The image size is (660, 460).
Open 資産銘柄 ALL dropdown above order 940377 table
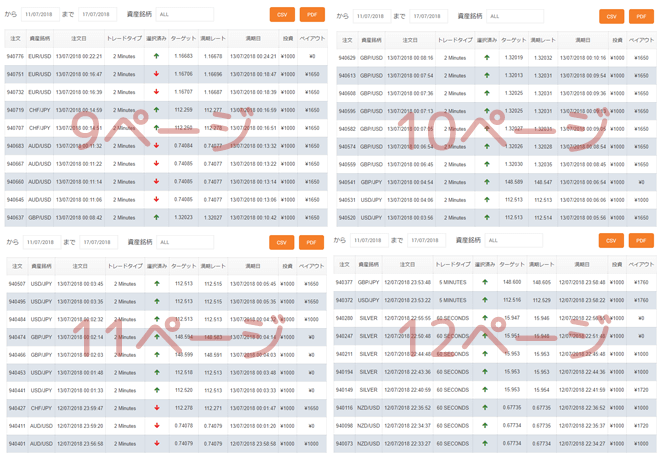[x=514, y=241]
